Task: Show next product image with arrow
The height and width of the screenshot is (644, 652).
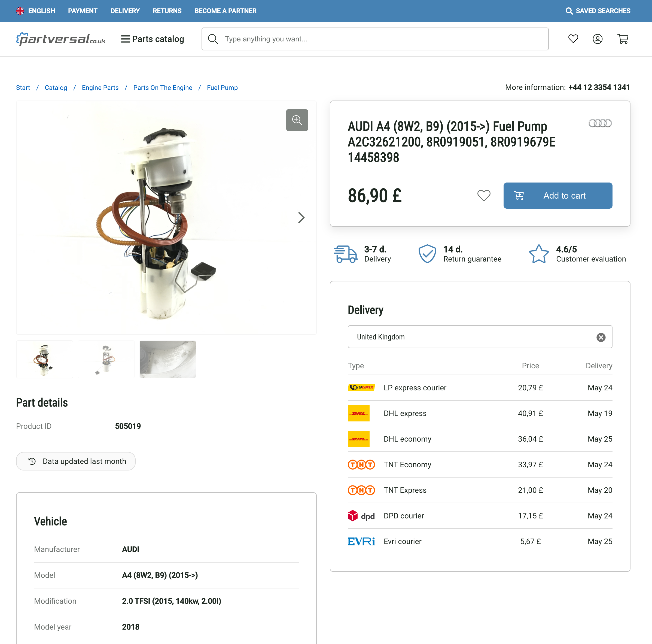Action: tap(301, 218)
